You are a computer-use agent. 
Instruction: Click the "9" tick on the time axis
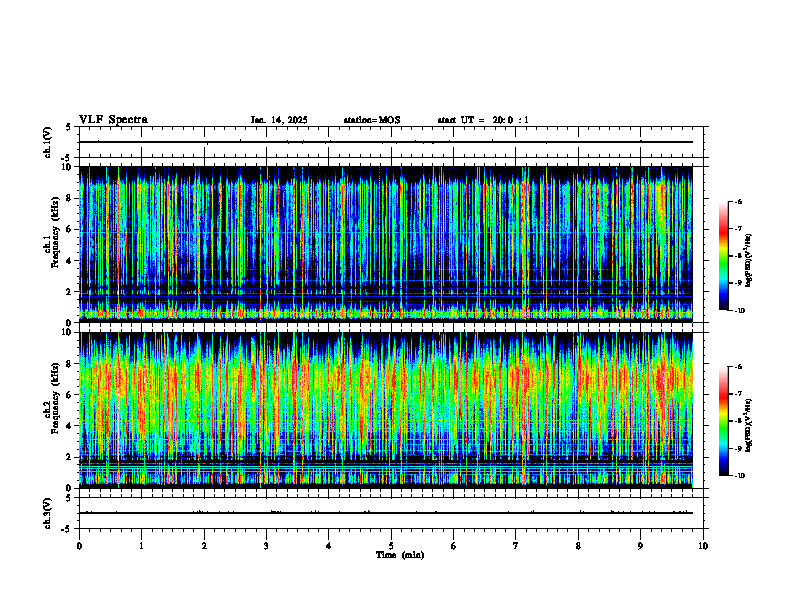tap(640, 546)
